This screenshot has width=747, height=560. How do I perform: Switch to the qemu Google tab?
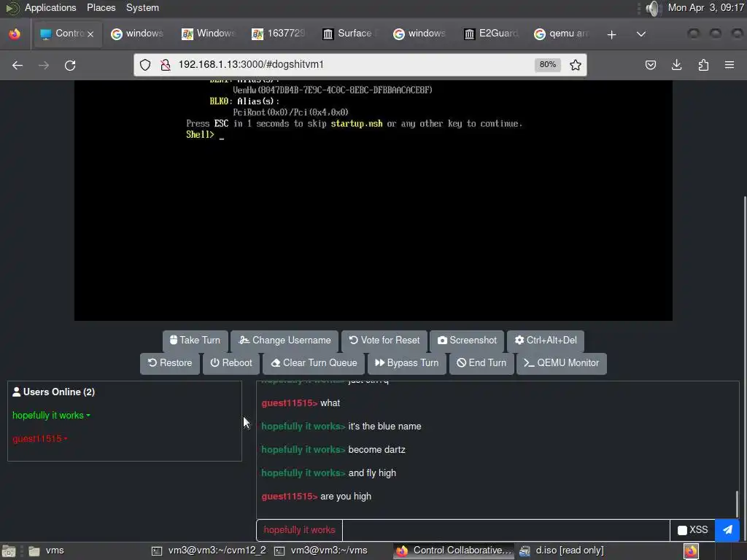[561, 34]
